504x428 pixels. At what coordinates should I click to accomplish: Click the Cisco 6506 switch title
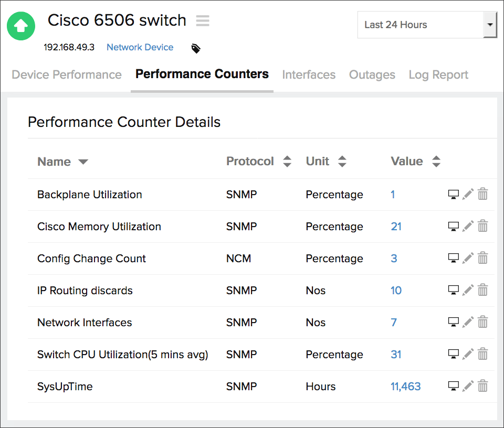click(x=117, y=20)
